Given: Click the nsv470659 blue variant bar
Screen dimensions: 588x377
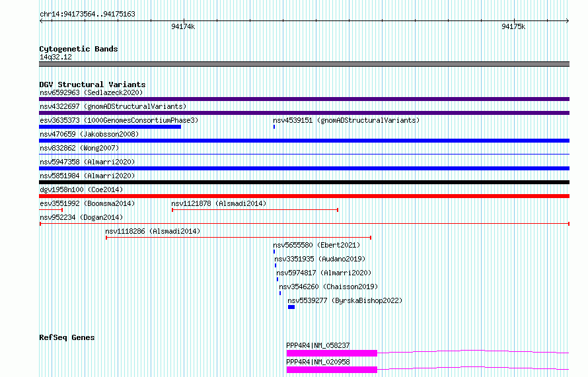Looking at the screenshot, I should click(x=304, y=141).
